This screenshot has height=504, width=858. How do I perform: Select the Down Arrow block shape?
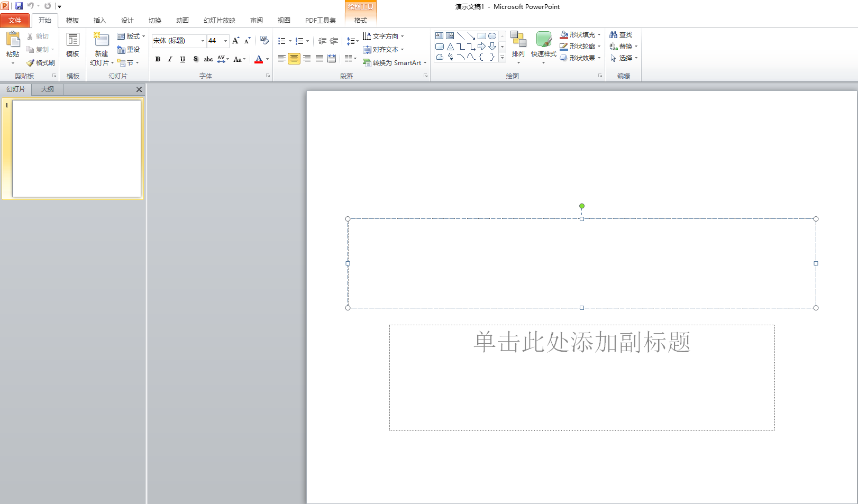pyautogui.click(x=492, y=47)
